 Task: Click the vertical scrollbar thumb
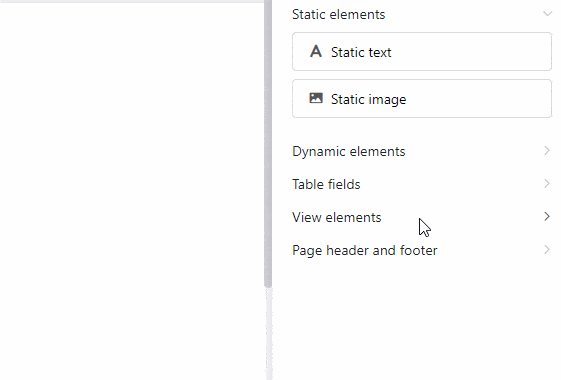click(268, 143)
